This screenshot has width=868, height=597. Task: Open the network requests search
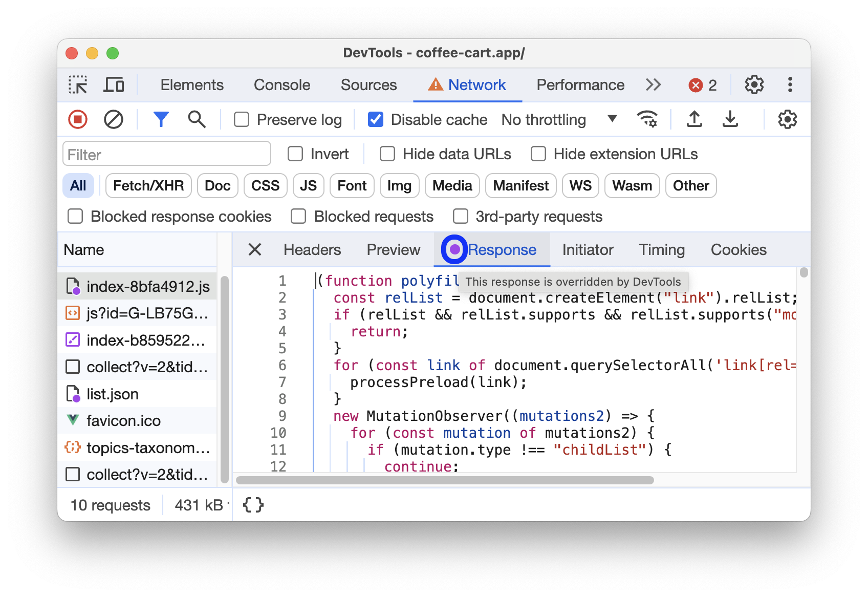(x=197, y=119)
